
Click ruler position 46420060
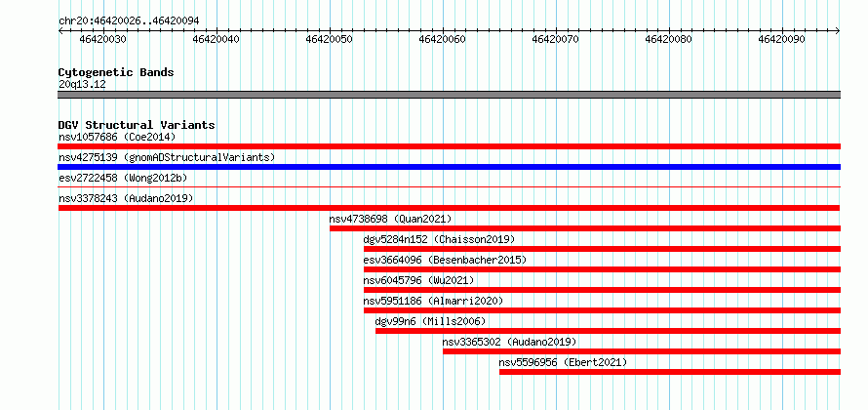[443, 39]
